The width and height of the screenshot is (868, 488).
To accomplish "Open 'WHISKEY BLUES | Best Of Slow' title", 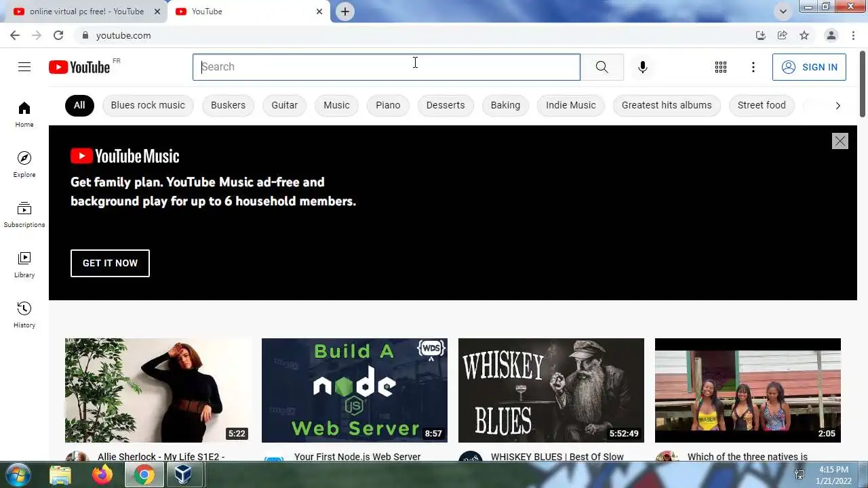I will pos(557,457).
